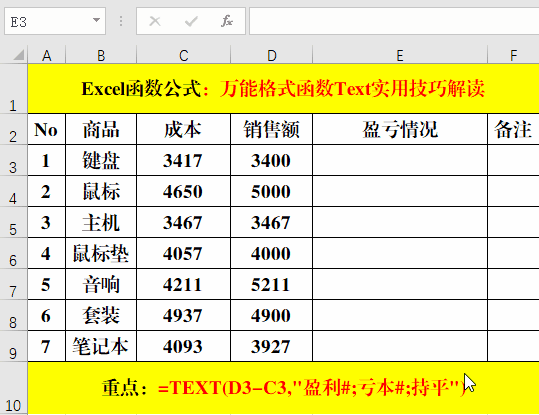The width and height of the screenshot is (539, 415).
Task: Click sales value 3400
Action: click(272, 160)
